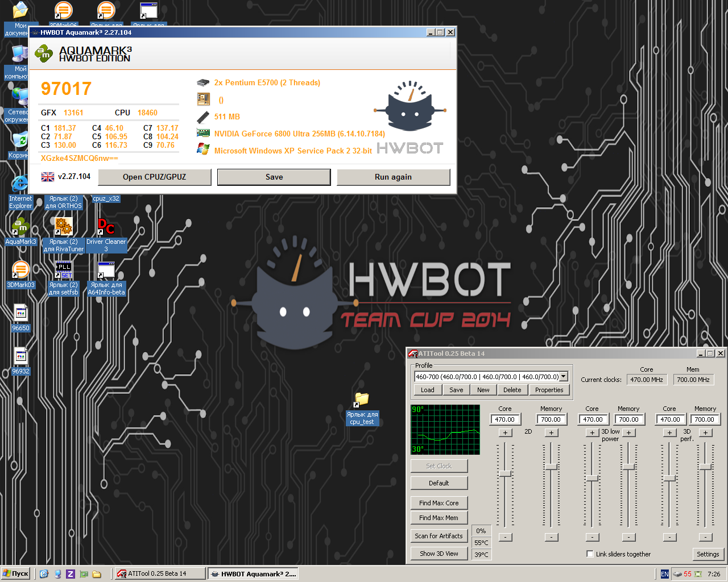Image resolution: width=728 pixels, height=582 pixels.
Task: Open profile Properties in ATITool
Action: pyautogui.click(x=549, y=390)
